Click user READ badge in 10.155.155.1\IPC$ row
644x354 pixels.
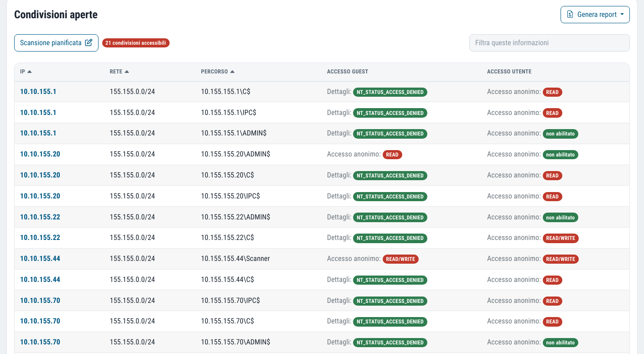pos(552,113)
